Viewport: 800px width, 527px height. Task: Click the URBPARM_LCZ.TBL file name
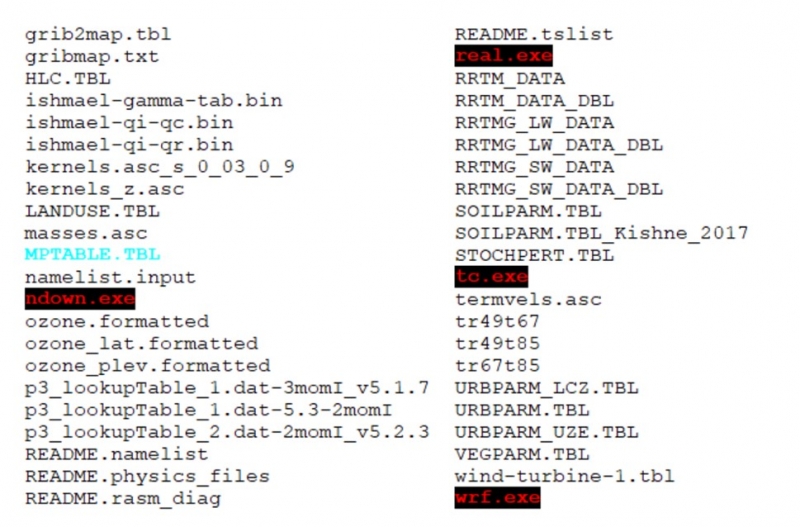[x=546, y=387]
